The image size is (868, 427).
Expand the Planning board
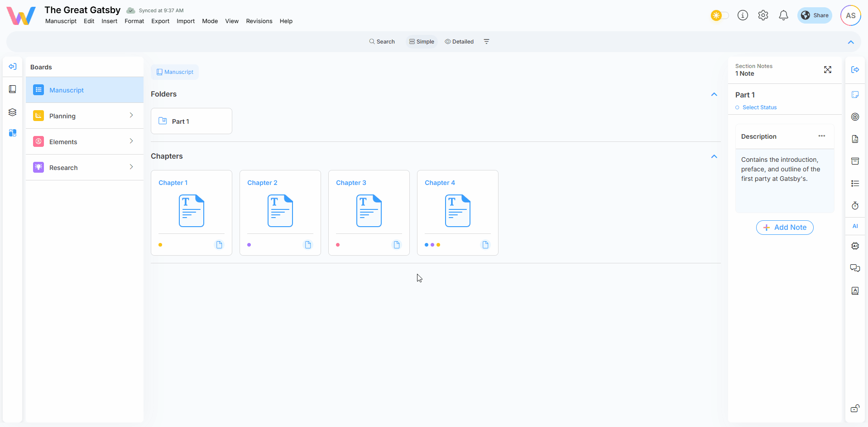tap(131, 116)
